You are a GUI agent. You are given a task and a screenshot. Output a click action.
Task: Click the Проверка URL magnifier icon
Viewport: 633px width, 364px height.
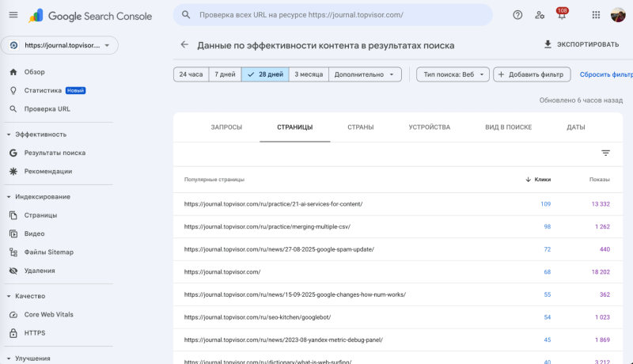click(x=13, y=109)
